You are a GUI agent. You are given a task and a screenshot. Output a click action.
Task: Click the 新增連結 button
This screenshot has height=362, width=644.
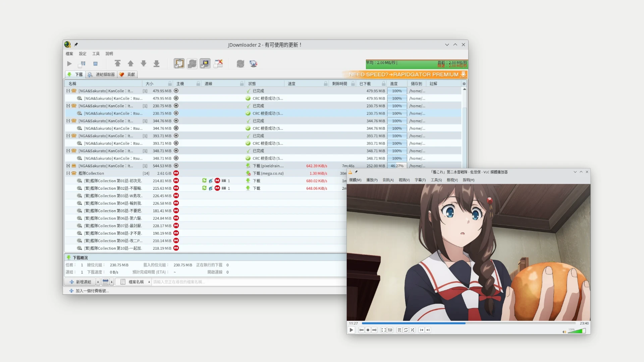80,282
